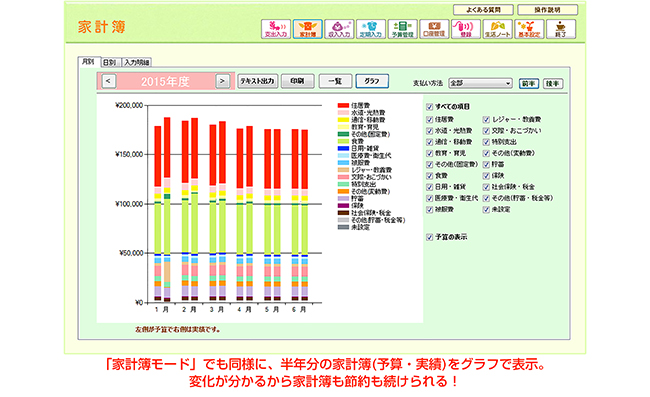Open the 支出入力 expense entry icon

coord(276,29)
